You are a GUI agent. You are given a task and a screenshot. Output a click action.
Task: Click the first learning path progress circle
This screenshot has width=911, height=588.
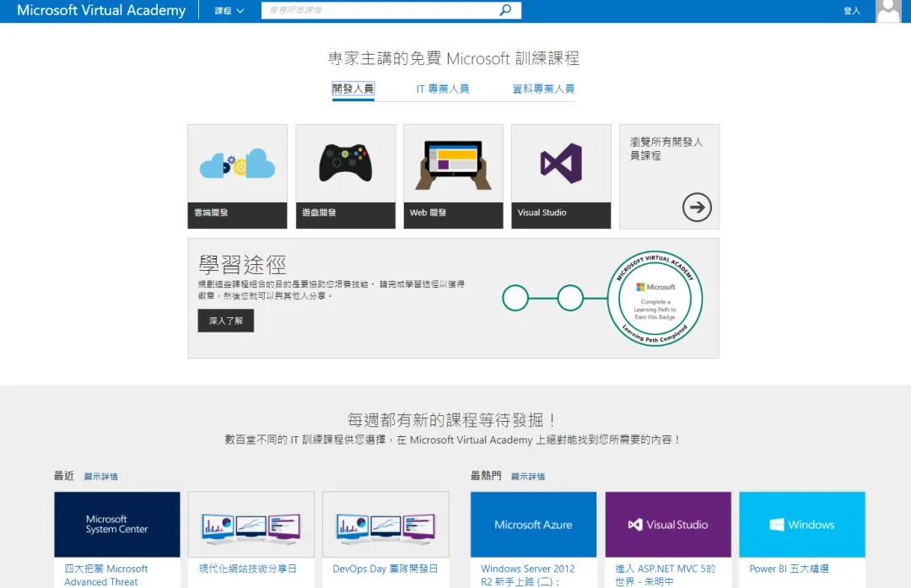[515, 298]
